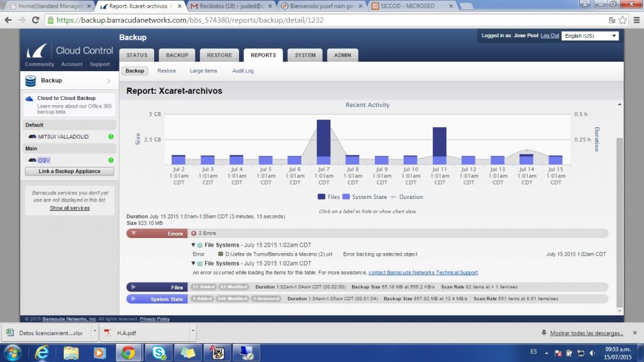Launch Internet Explorer from the taskbar

point(42,353)
